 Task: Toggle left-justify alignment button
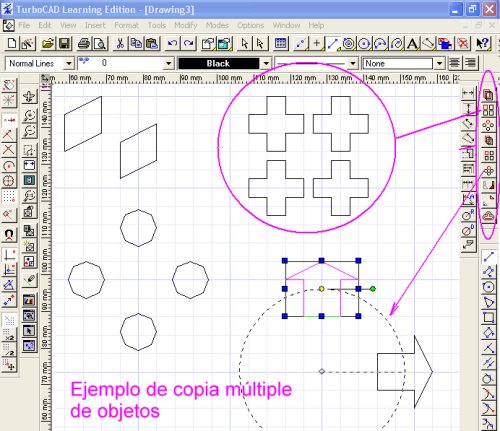coord(455,63)
